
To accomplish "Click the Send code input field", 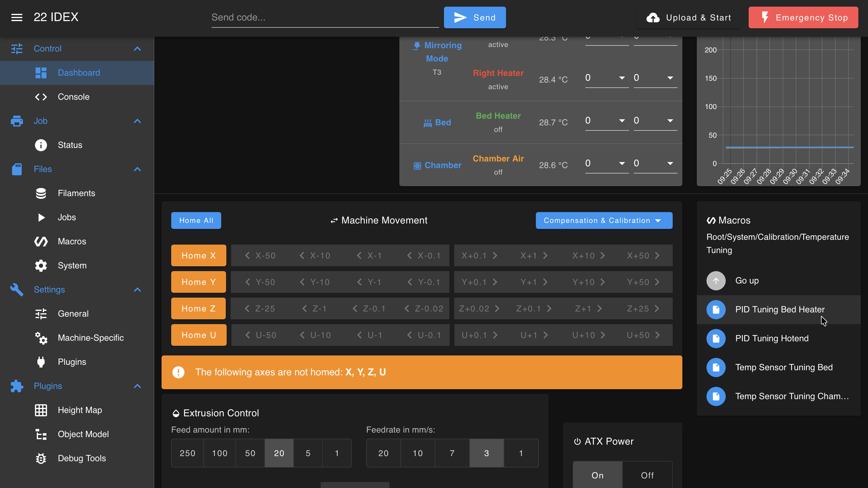I will [325, 17].
